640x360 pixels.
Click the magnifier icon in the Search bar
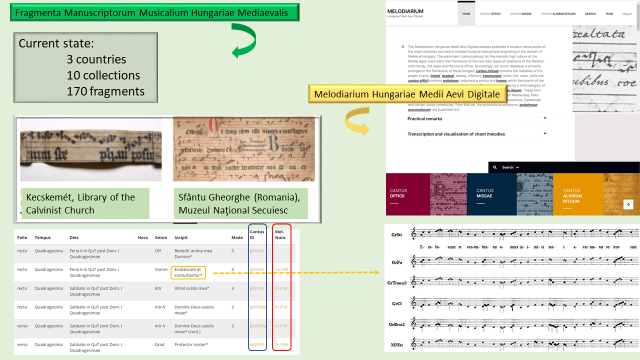pos(495,167)
